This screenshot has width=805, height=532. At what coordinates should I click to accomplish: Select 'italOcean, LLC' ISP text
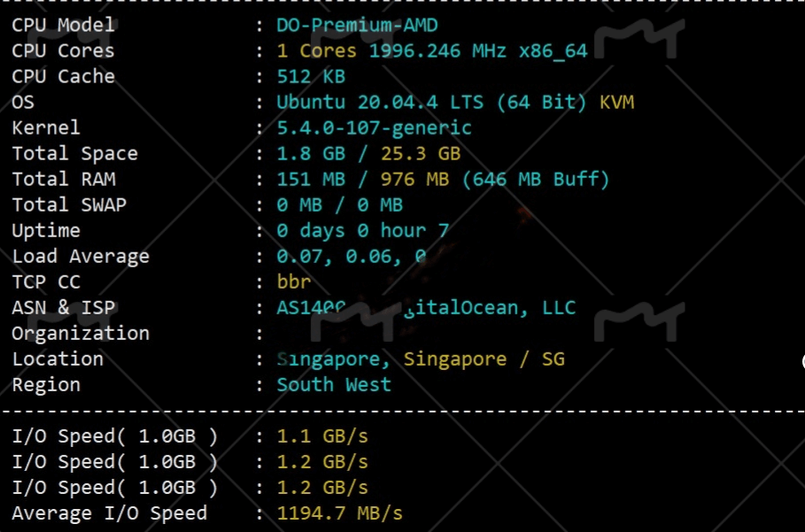coord(495,308)
